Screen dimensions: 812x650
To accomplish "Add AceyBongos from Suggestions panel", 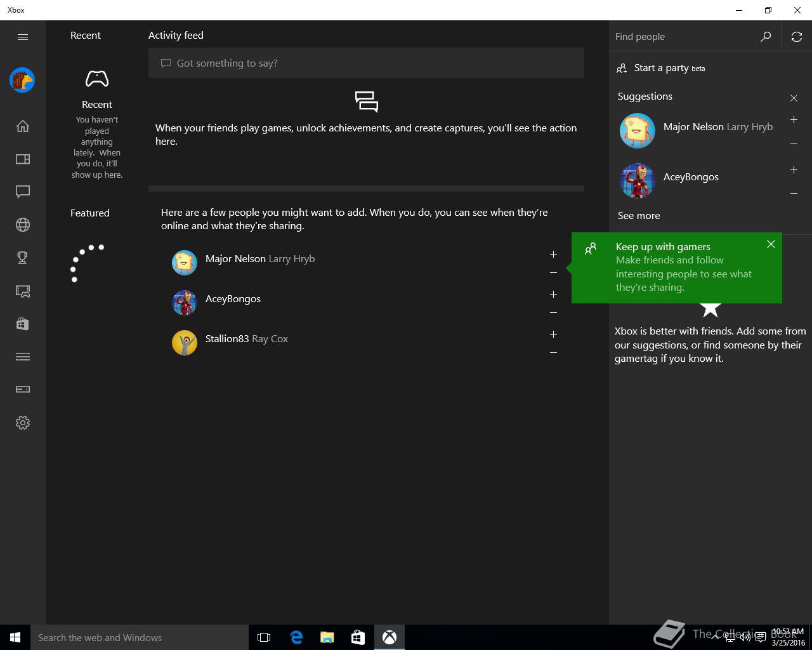I will [794, 169].
